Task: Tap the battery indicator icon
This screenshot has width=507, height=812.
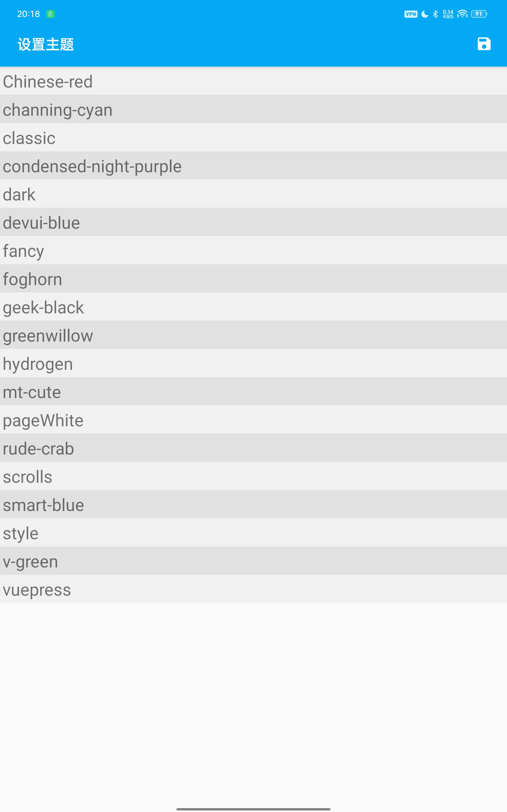Action: 479,14
